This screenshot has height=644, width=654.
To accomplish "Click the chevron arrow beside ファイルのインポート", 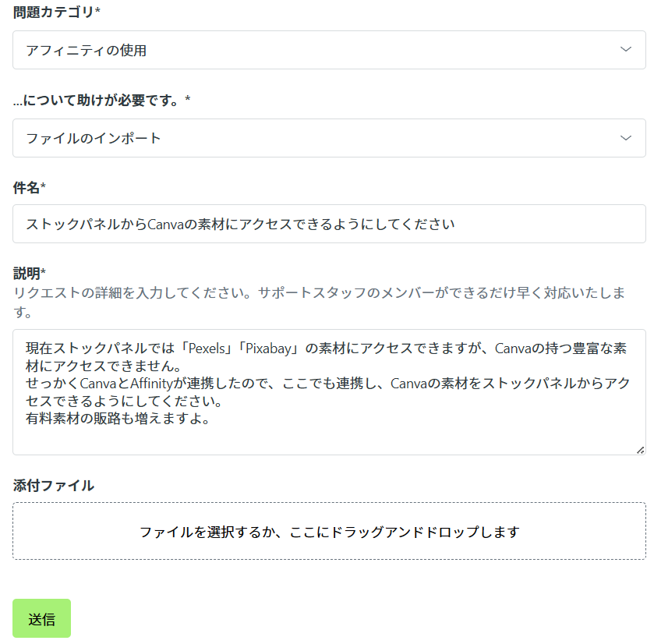I will click(x=625, y=138).
